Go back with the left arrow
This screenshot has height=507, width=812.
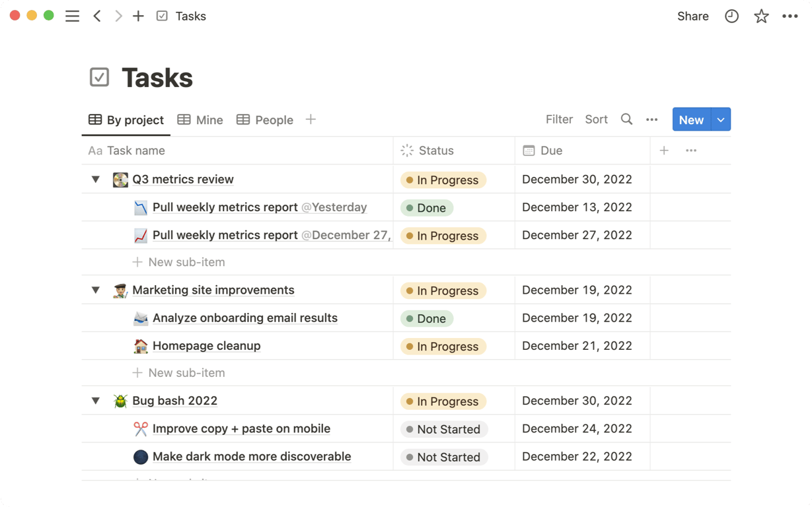pyautogui.click(x=97, y=17)
